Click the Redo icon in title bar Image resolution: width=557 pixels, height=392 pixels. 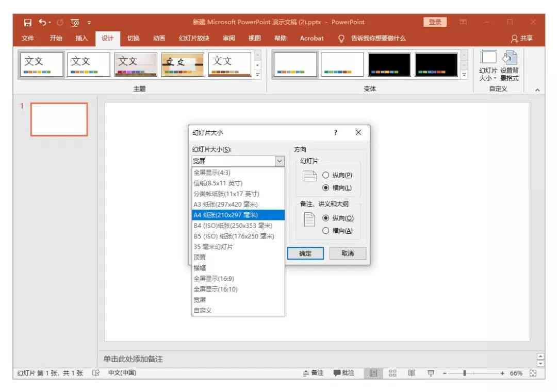[x=60, y=22]
